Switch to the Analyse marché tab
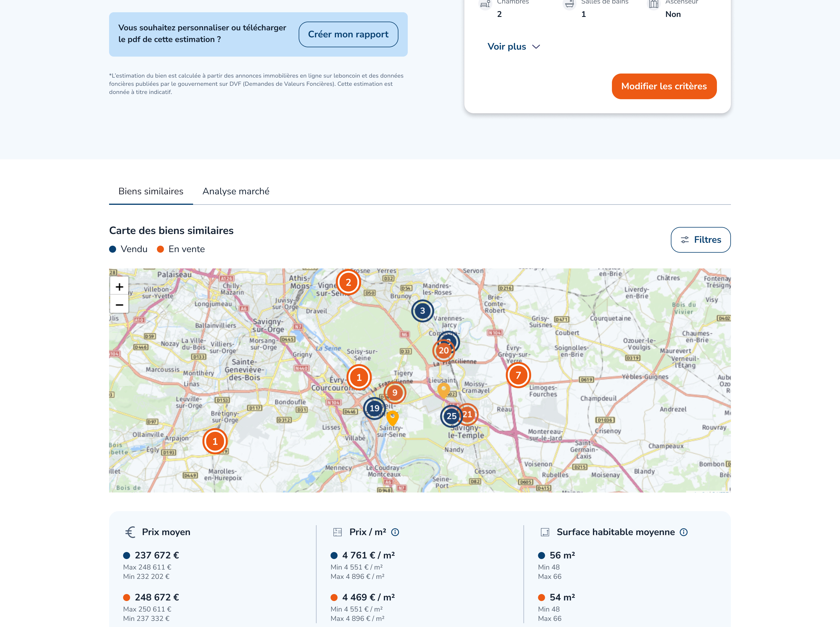Viewport: 840px width, 627px height. pyautogui.click(x=236, y=191)
